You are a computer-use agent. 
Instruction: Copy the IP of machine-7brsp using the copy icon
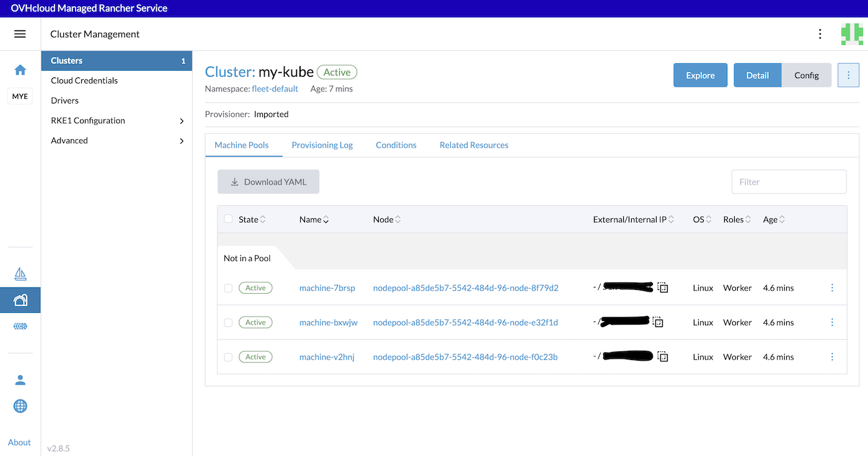(663, 287)
